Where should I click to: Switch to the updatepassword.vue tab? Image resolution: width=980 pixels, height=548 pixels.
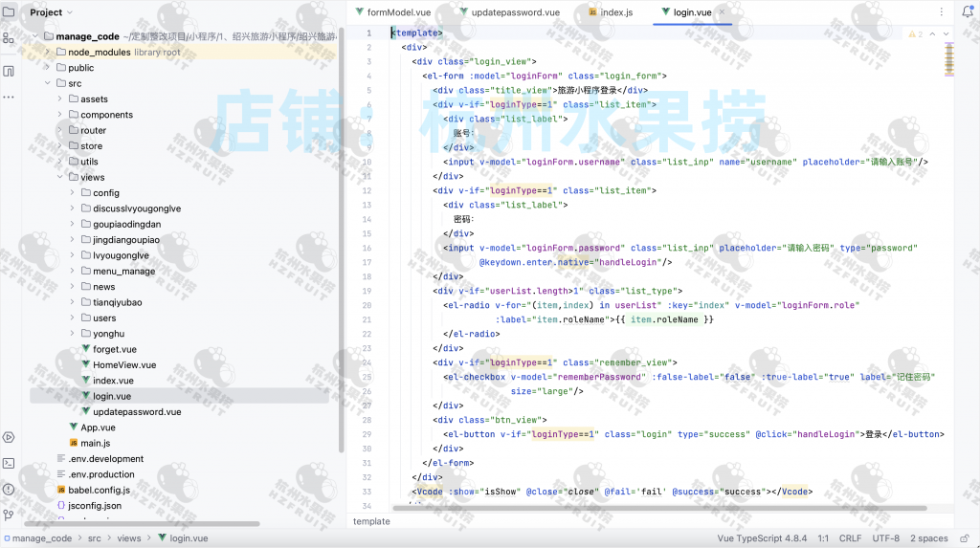pos(507,12)
